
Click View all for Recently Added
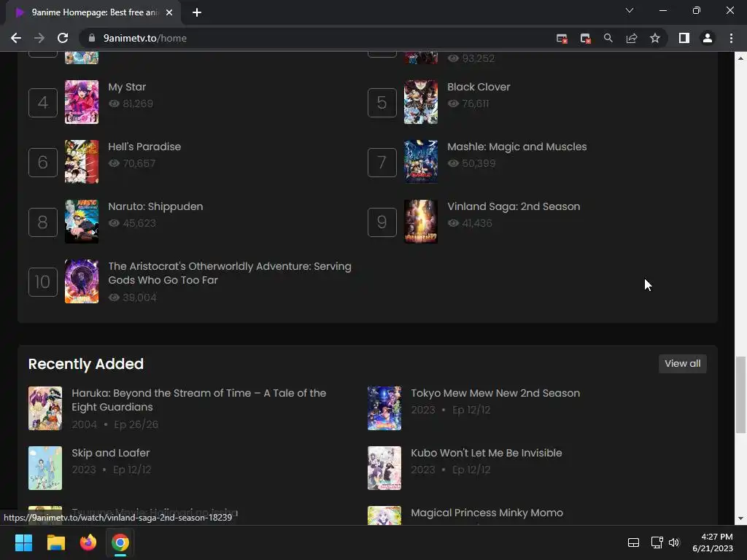(682, 364)
